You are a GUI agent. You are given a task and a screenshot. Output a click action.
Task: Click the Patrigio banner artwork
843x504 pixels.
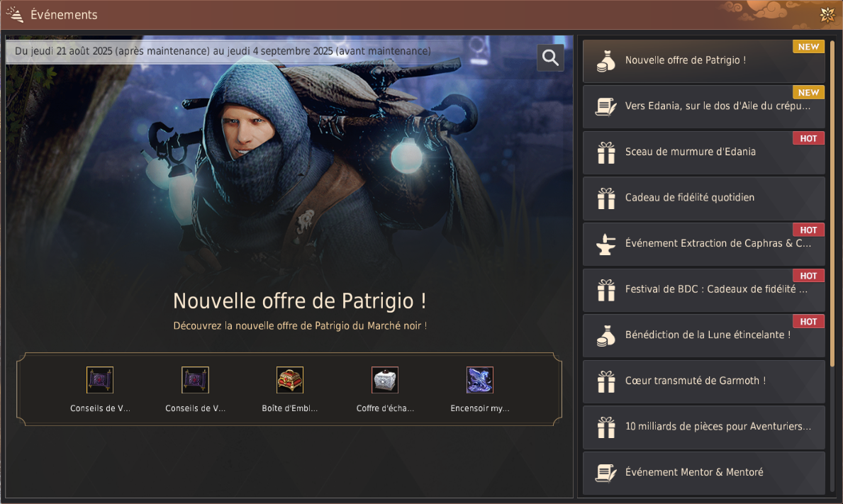[x=289, y=161]
